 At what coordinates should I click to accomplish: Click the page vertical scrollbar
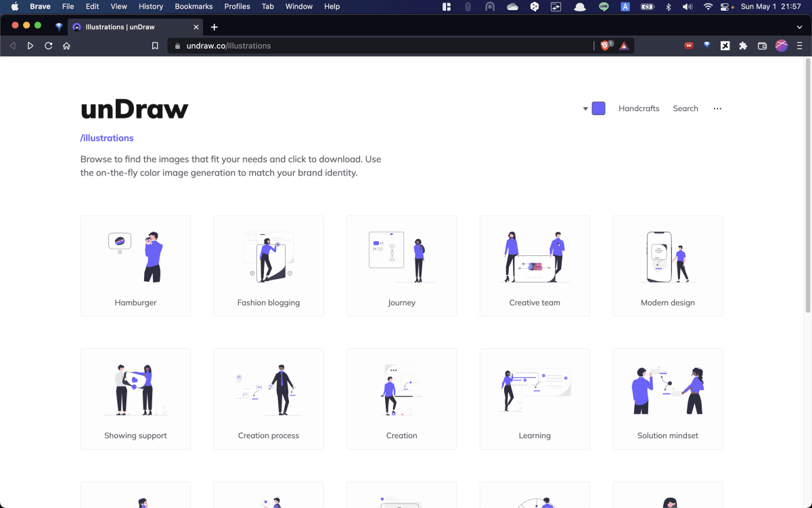pyautogui.click(x=807, y=184)
